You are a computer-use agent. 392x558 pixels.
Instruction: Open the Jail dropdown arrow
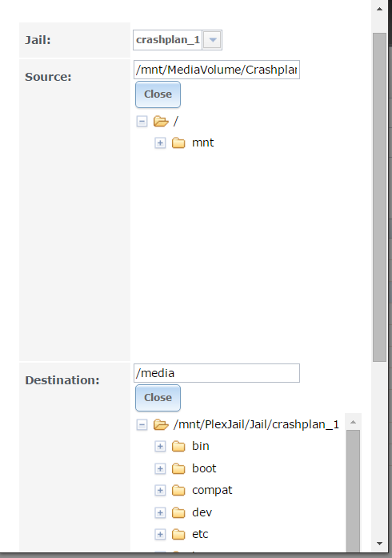click(x=212, y=40)
